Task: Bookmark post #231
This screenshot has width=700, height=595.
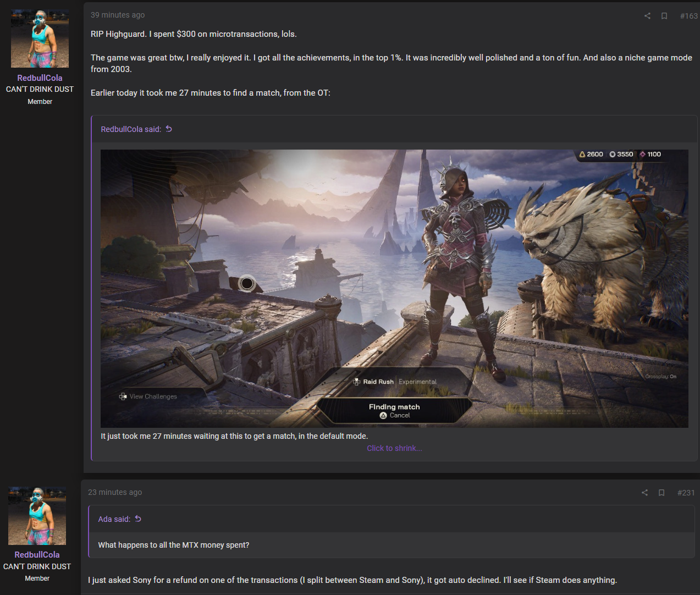Action: coord(662,493)
